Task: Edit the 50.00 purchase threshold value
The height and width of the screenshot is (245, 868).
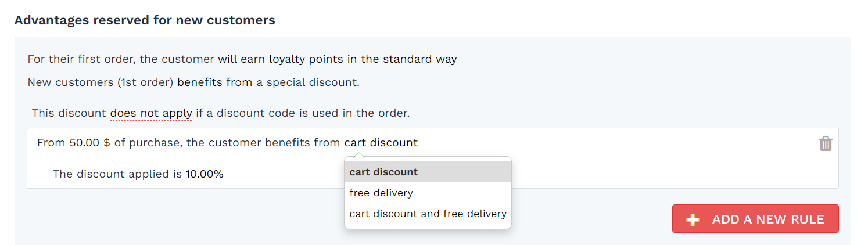Action: (84, 143)
